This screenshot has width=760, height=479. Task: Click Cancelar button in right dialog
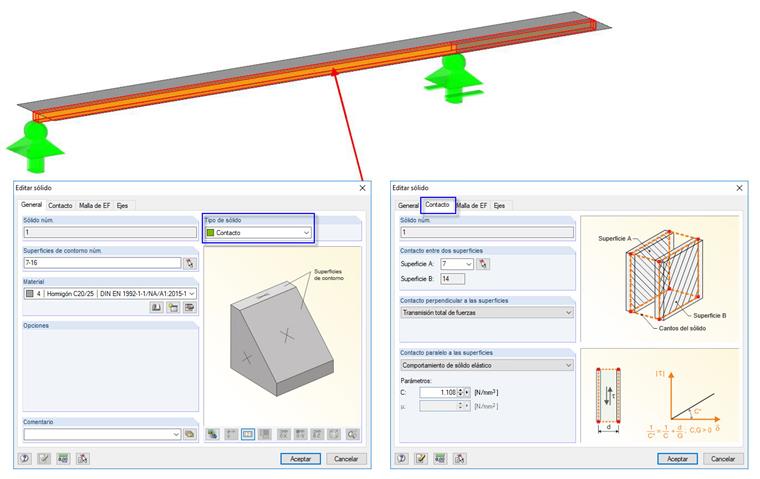coord(723,459)
